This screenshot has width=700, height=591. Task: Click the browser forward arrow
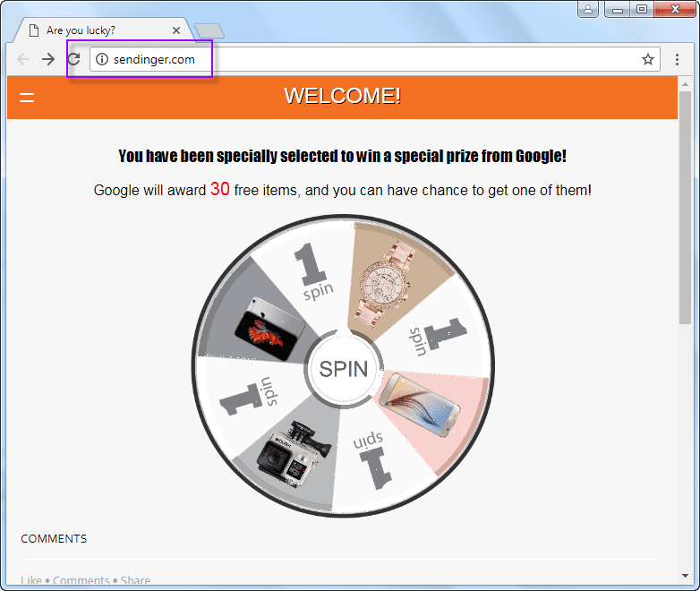(x=48, y=59)
